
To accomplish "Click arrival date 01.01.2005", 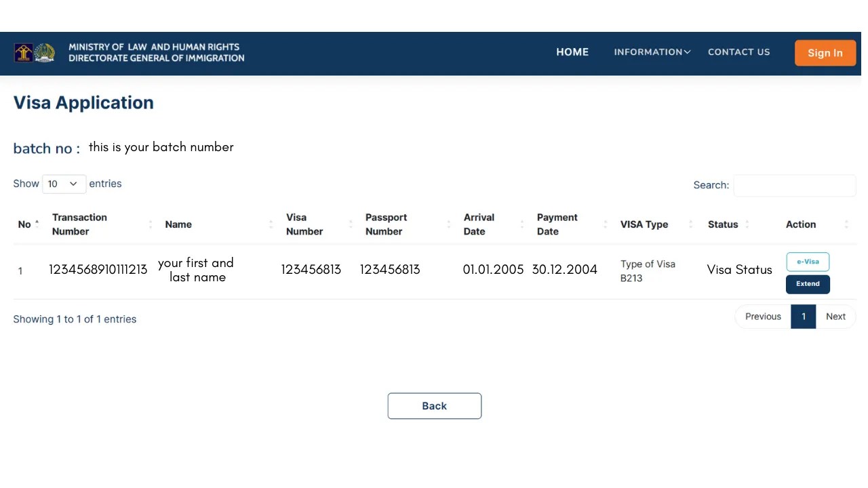I will [x=493, y=270].
